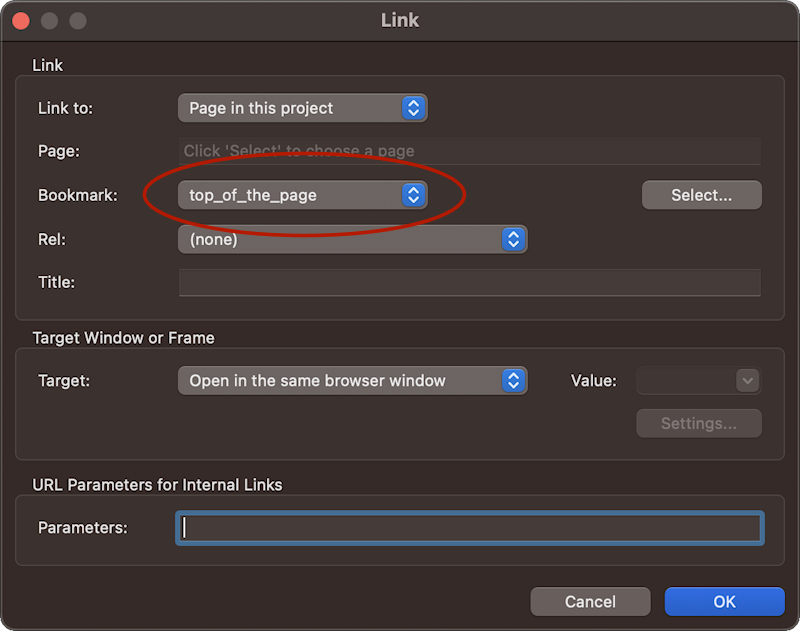Screen dimensions: 800x631
Task: Confirm the link with OK
Action: coord(724,601)
